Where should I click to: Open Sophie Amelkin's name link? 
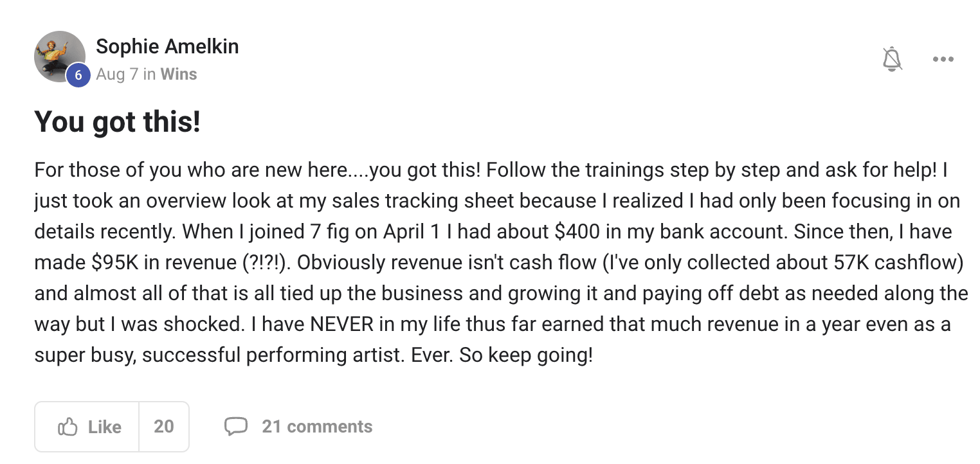pyautogui.click(x=167, y=46)
